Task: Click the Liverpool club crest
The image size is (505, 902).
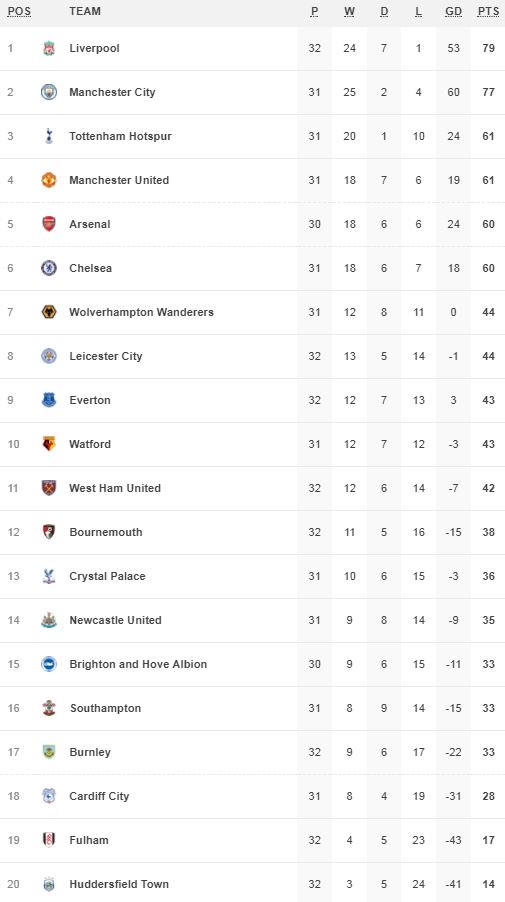Action: (49, 48)
